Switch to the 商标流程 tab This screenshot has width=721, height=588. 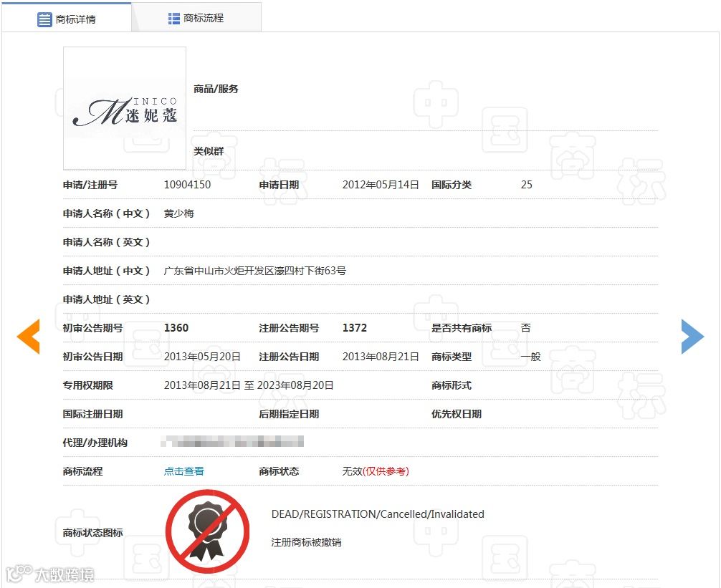point(196,18)
